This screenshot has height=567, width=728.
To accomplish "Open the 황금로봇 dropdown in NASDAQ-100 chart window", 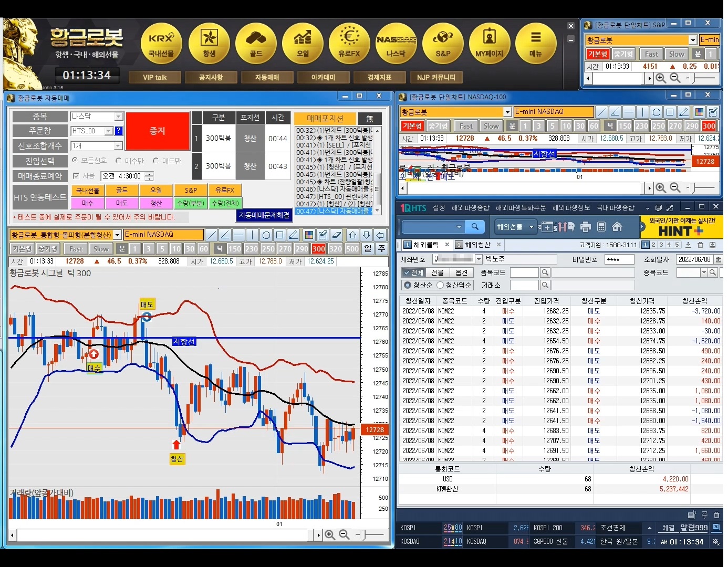I will [507, 112].
